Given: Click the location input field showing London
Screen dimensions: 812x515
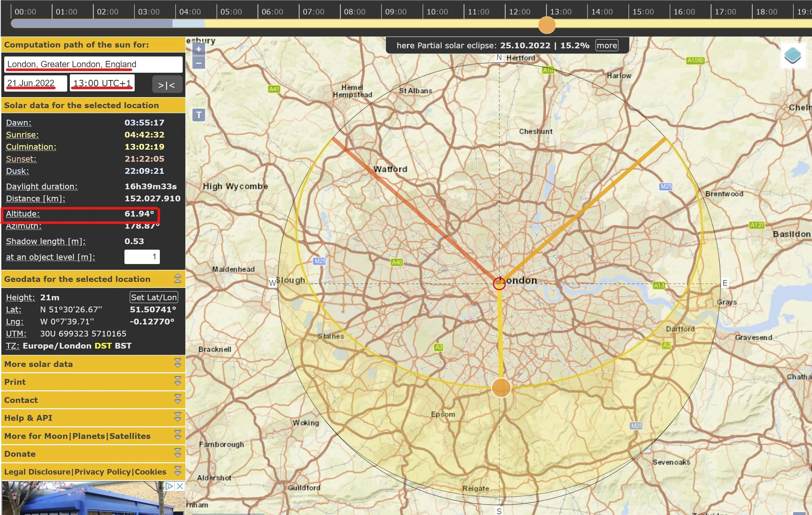Looking at the screenshot, I should (93, 64).
